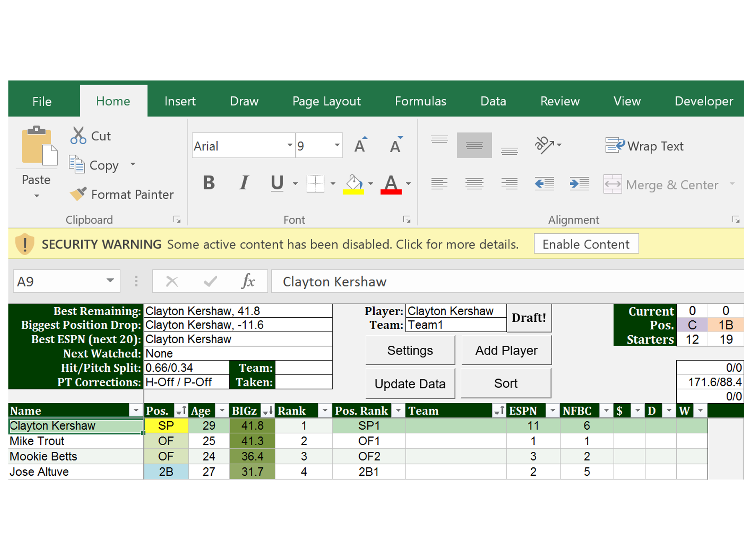The height and width of the screenshot is (560, 753).
Task: Open Clipboard dialog launcher
Action: click(x=177, y=219)
